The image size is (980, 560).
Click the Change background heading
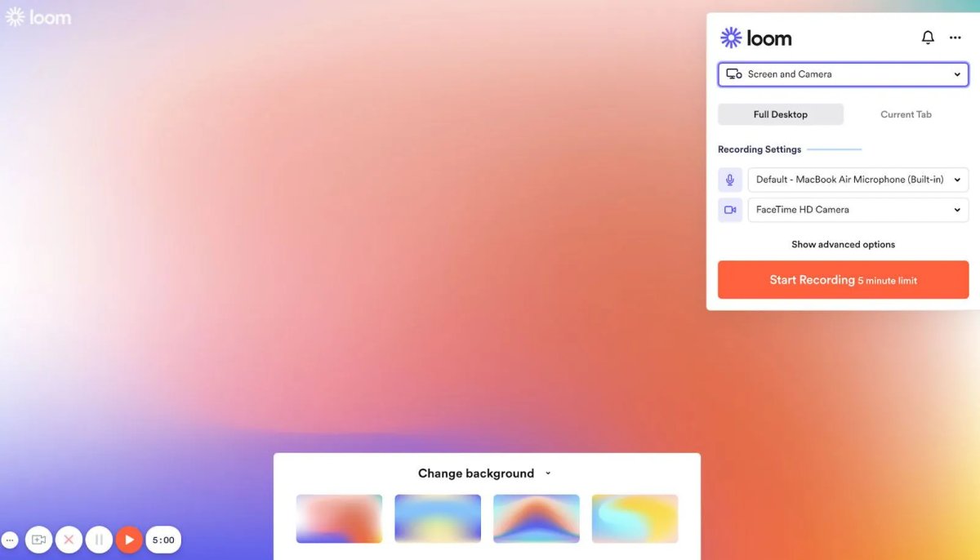476,473
